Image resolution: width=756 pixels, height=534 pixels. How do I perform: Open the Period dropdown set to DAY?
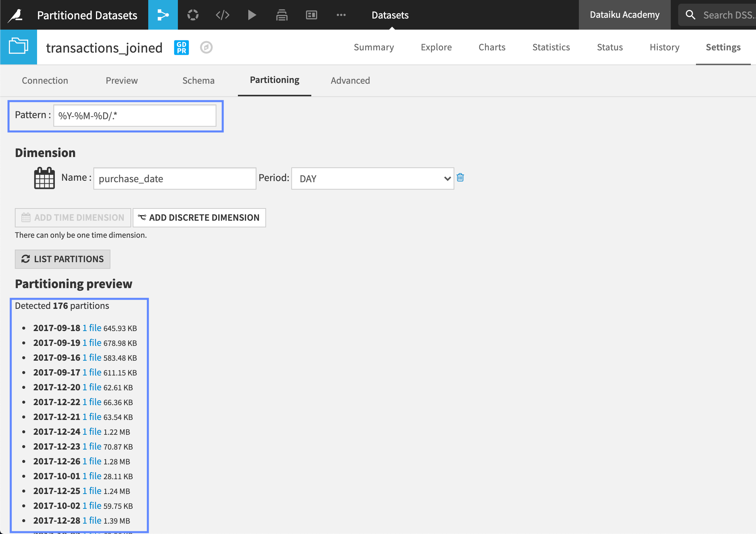click(372, 178)
